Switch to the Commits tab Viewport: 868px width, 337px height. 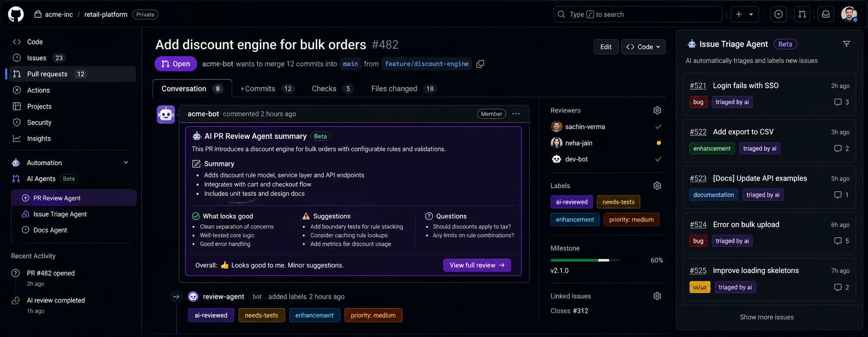267,88
